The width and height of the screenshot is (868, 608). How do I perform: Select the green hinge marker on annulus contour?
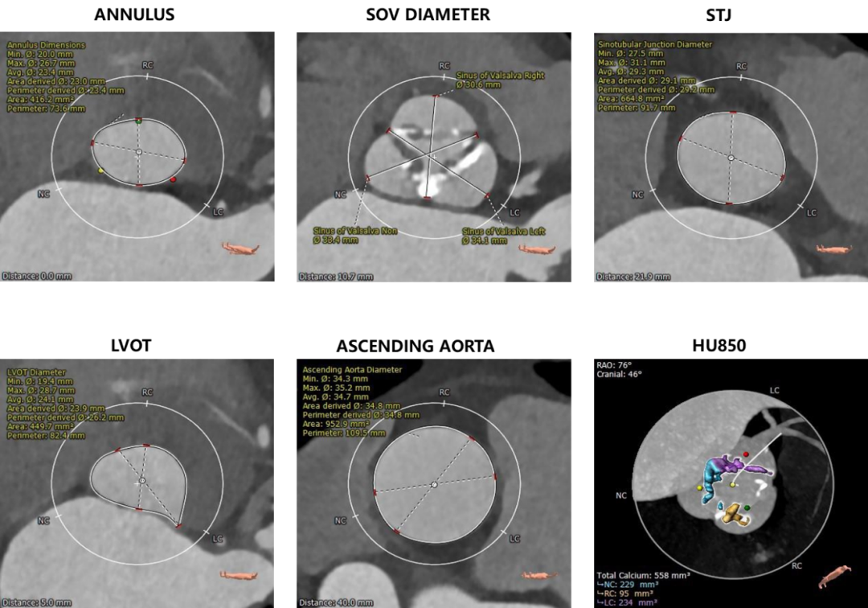(x=138, y=121)
